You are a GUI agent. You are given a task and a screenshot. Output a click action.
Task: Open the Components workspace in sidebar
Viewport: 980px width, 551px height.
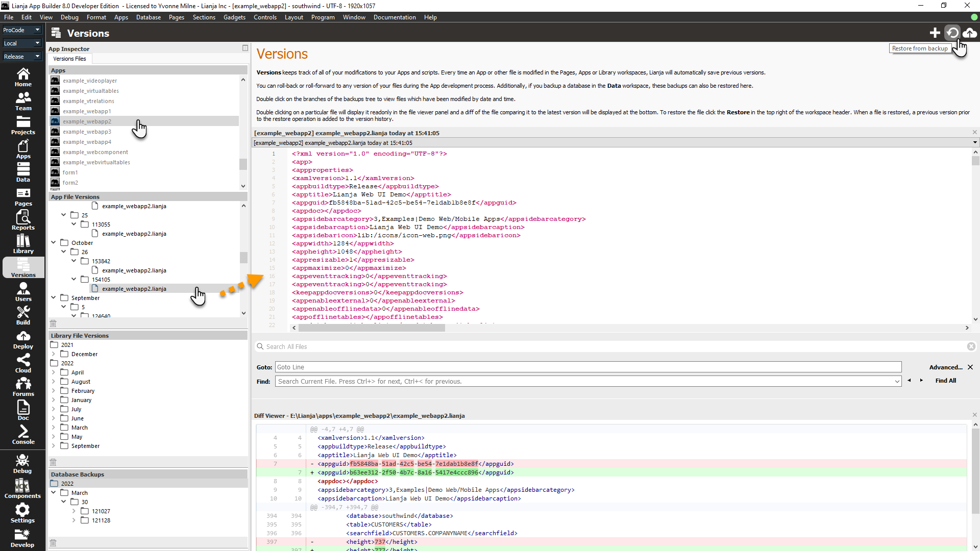(22, 489)
